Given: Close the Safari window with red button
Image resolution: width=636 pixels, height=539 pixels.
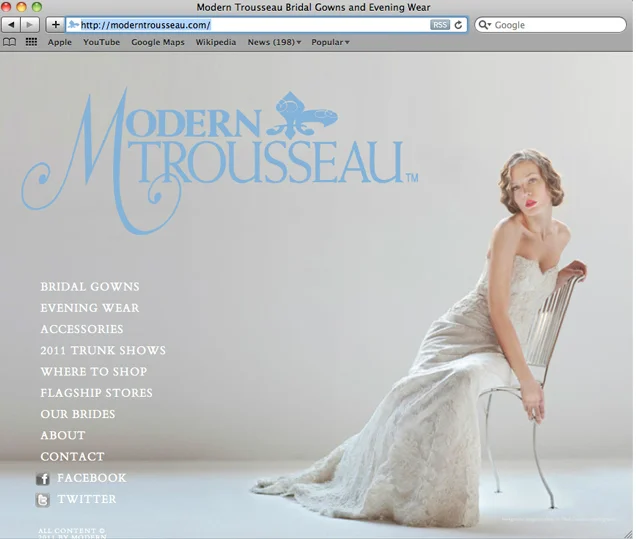Looking at the screenshot, I should [6, 7].
